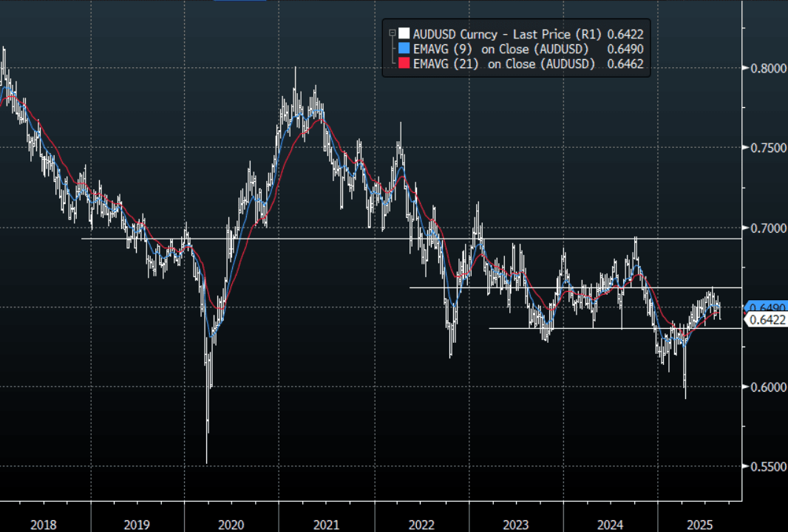The width and height of the screenshot is (788, 532).
Task: Click the 2024 label on time axis
Action: (x=610, y=525)
